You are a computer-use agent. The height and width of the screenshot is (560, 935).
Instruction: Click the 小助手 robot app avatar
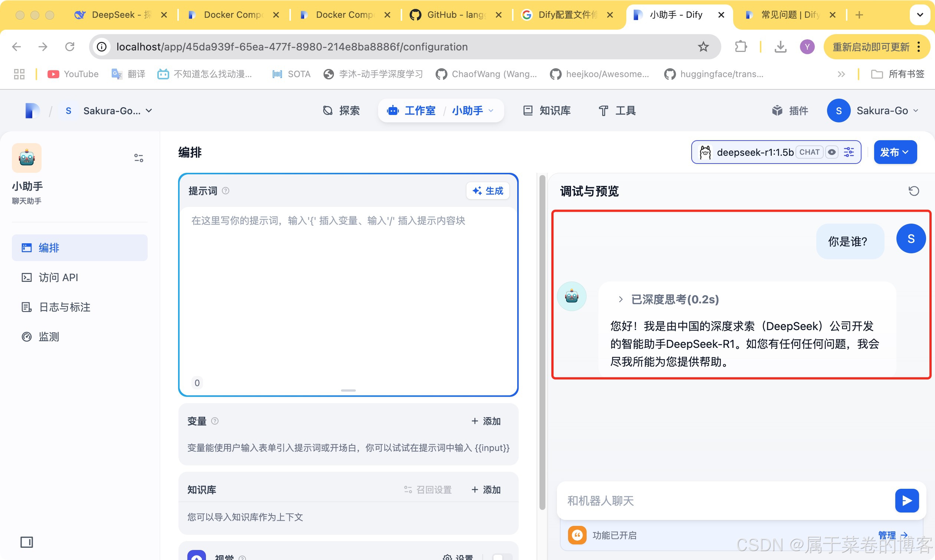pos(27,158)
